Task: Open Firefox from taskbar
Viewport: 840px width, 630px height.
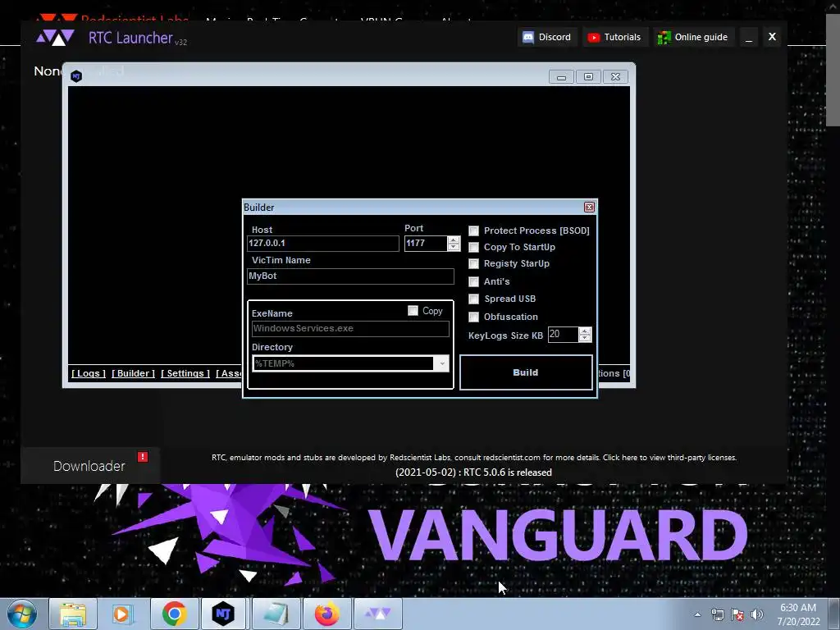Action: click(326, 614)
